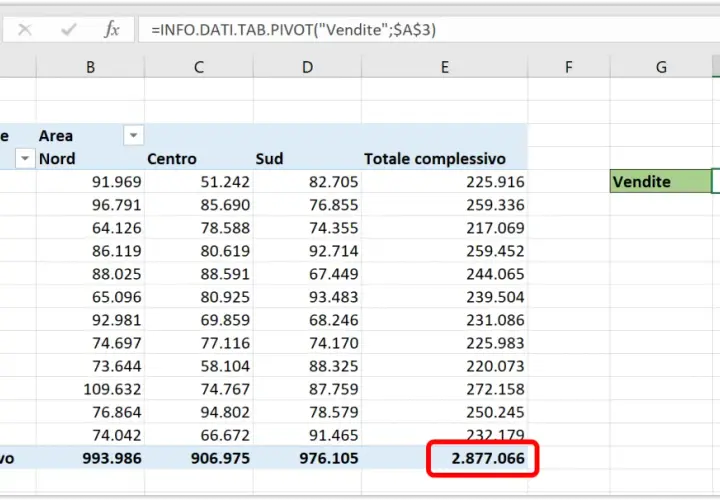Click cell with value 250.245
The image size is (720, 500).
[x=444, y=412]
